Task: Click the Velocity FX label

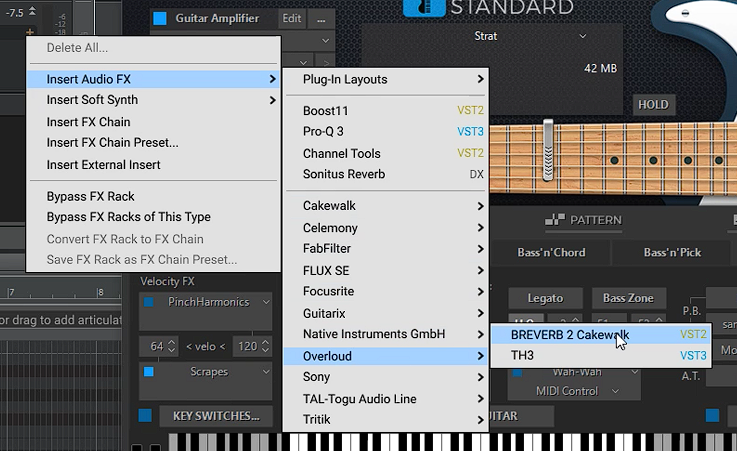Action: point(167,281)
